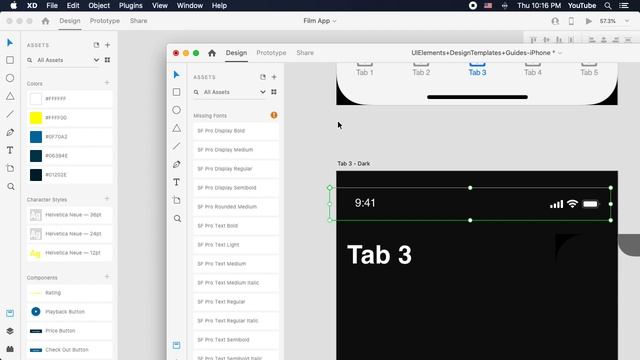Select the Ellipse tool in front window

(x=176, y=110)
